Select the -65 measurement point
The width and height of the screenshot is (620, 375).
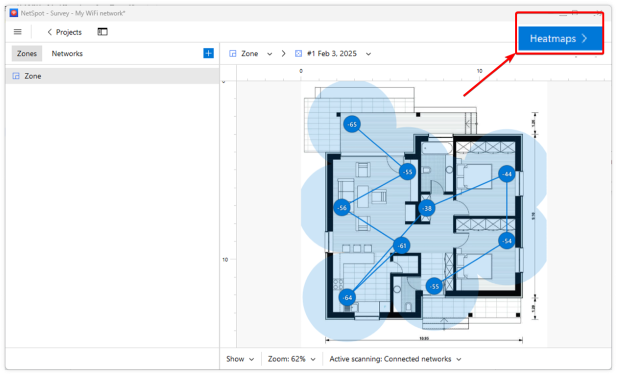pos(352,124)
